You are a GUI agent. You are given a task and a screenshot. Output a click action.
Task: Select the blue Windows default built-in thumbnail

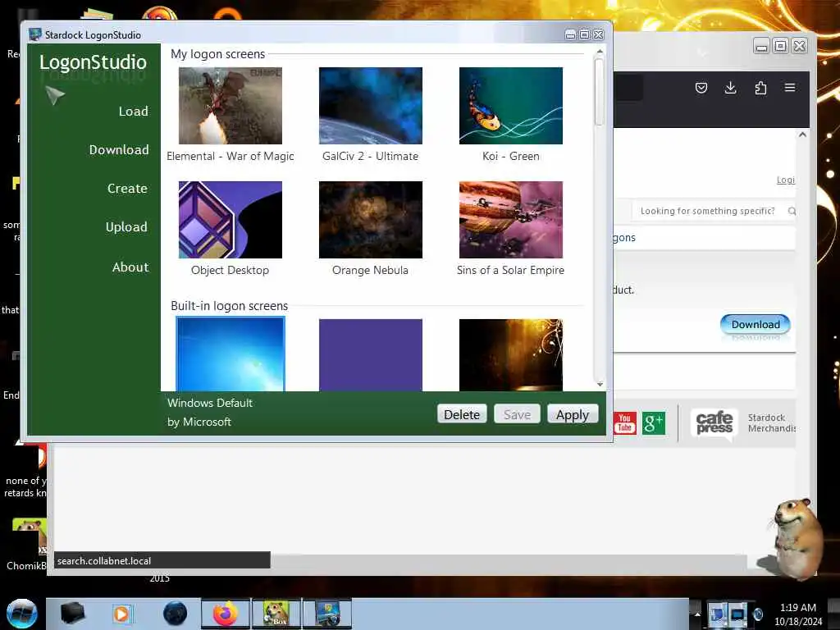click(x=231, y=354)
